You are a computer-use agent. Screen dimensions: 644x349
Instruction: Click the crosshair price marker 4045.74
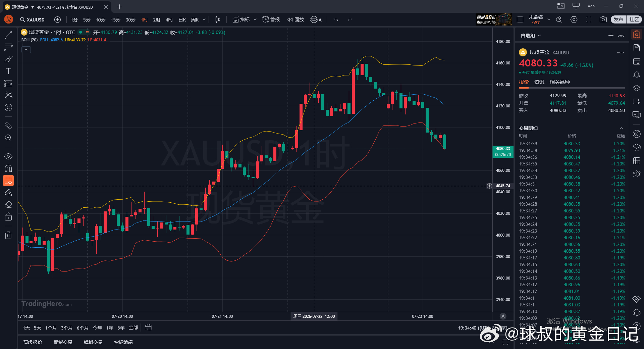pos(503,186)
